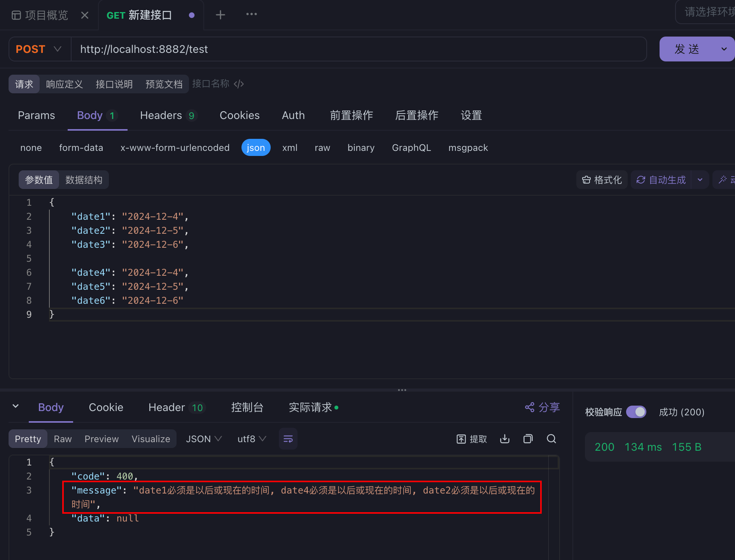Open the Headers 9 tab

tap(169, 115)
